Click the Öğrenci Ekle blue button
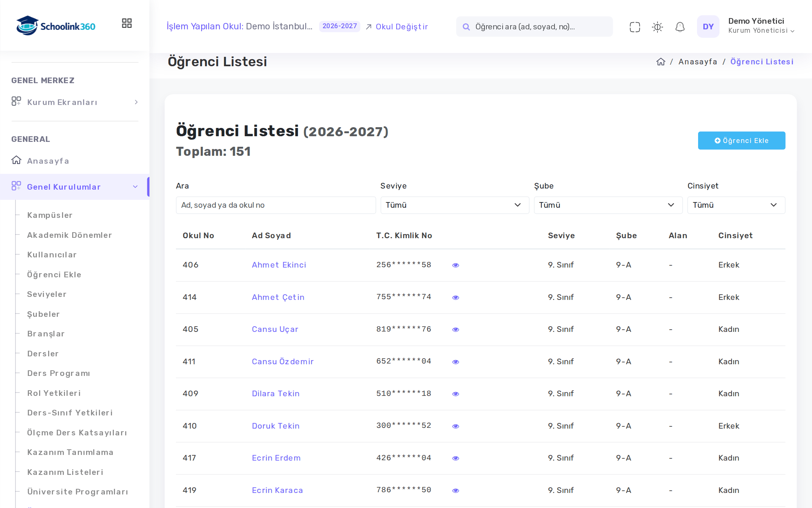Screen dimensions: 812x508 click(741, 140)
